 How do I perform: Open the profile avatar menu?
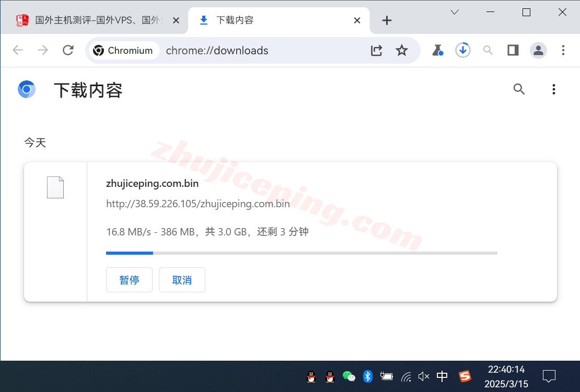(538, 50)
